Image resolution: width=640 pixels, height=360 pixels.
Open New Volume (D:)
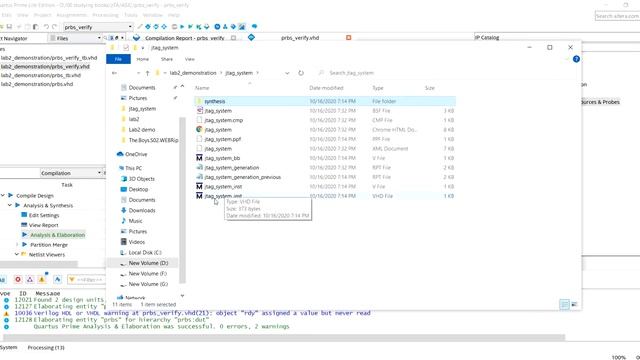148,263
